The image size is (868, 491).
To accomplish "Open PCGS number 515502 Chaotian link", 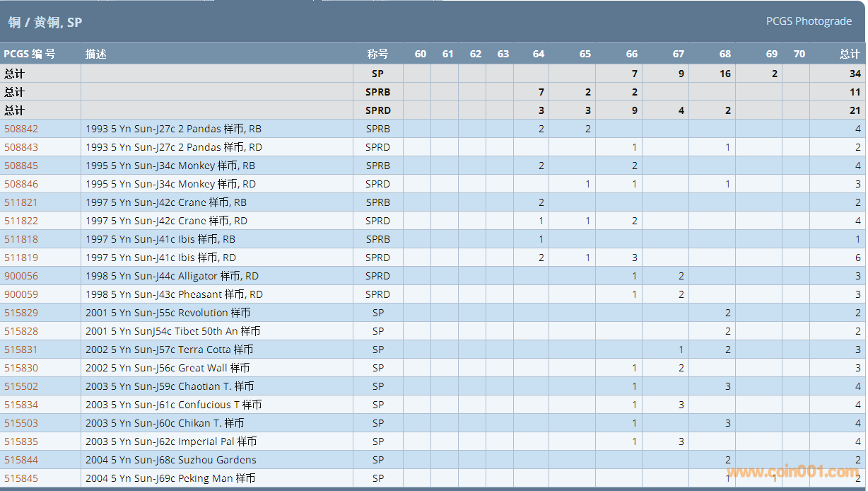I will point(21,386).
